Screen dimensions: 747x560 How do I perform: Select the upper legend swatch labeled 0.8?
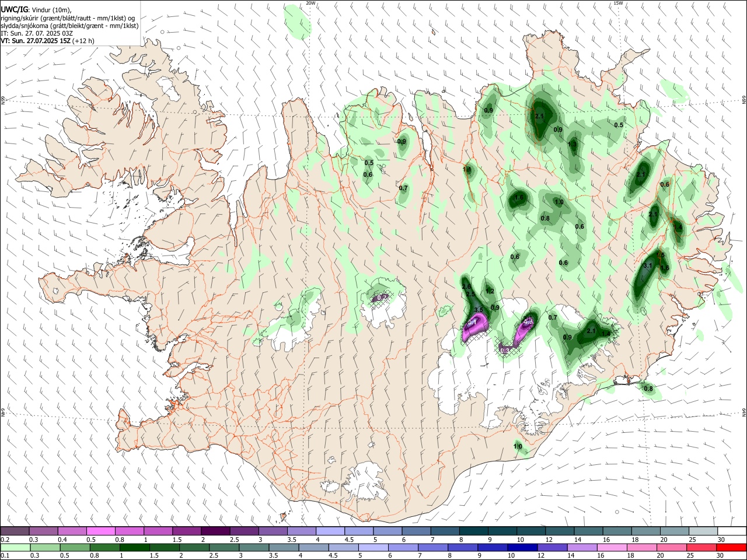130,531
